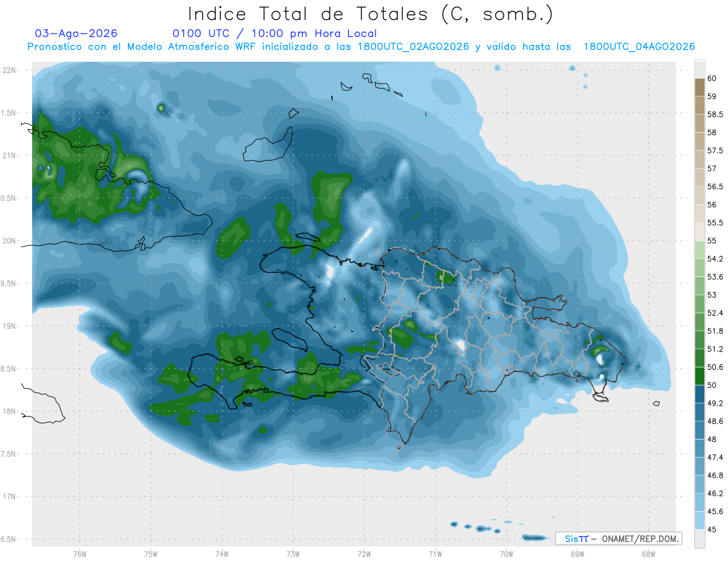728x562 pixels.
Task: Pick the legend swatch between 57 and 57.5
Action: 699,159
